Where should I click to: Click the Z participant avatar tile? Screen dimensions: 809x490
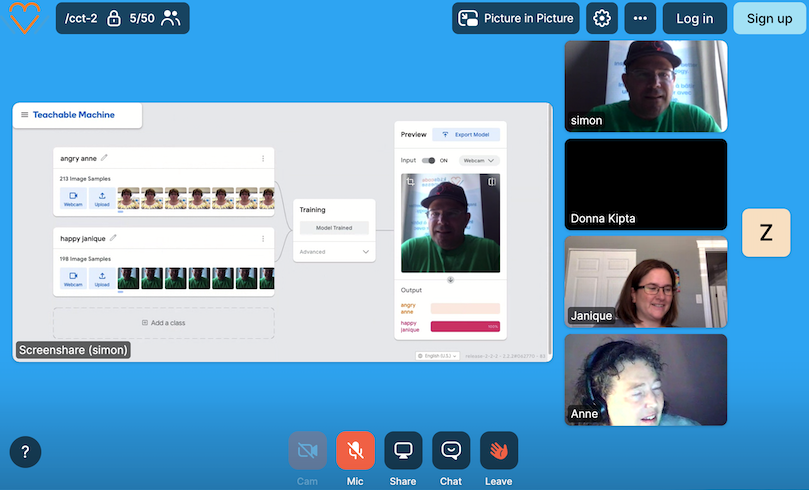pos(766,233)
